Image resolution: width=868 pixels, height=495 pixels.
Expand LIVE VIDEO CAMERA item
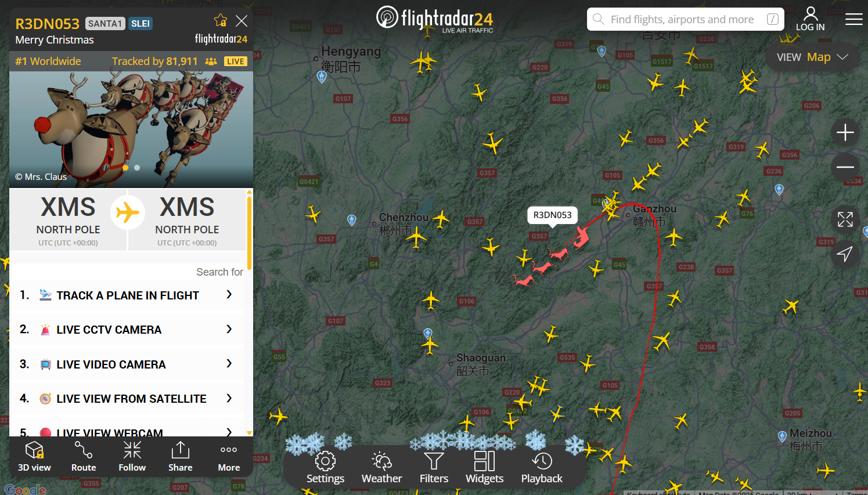pos(127,364)
